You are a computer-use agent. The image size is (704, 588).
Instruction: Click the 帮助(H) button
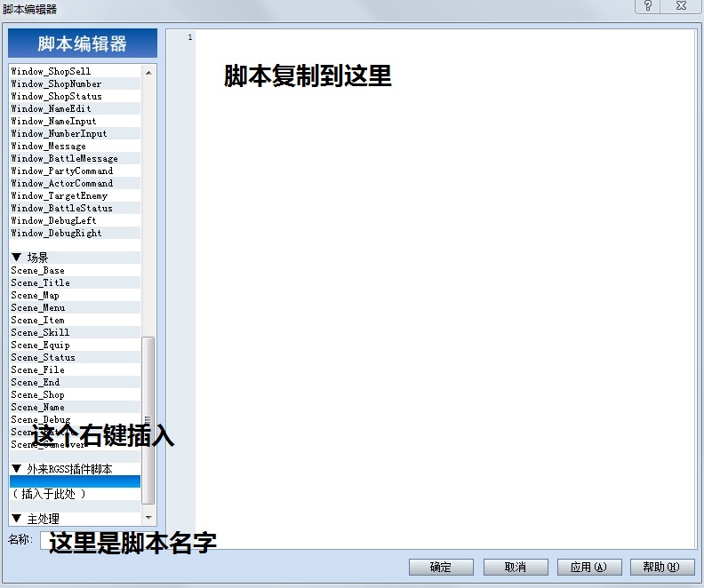pyautogui.click(x=662, y=567)
